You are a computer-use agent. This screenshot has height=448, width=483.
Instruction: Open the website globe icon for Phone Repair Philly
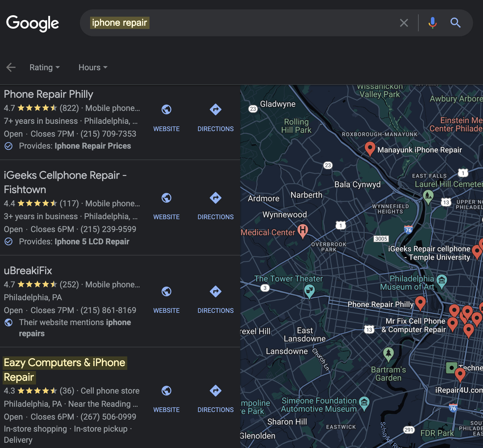tap(166, 109)
